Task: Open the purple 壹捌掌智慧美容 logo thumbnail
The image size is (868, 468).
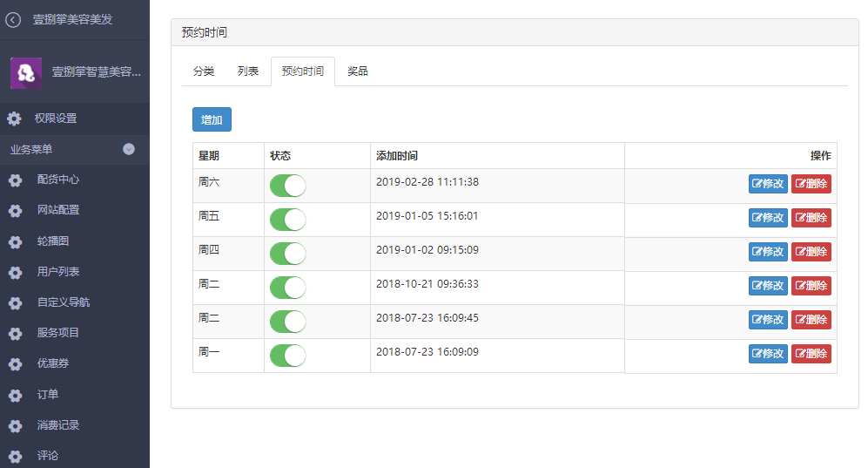Action: [26, 72]
